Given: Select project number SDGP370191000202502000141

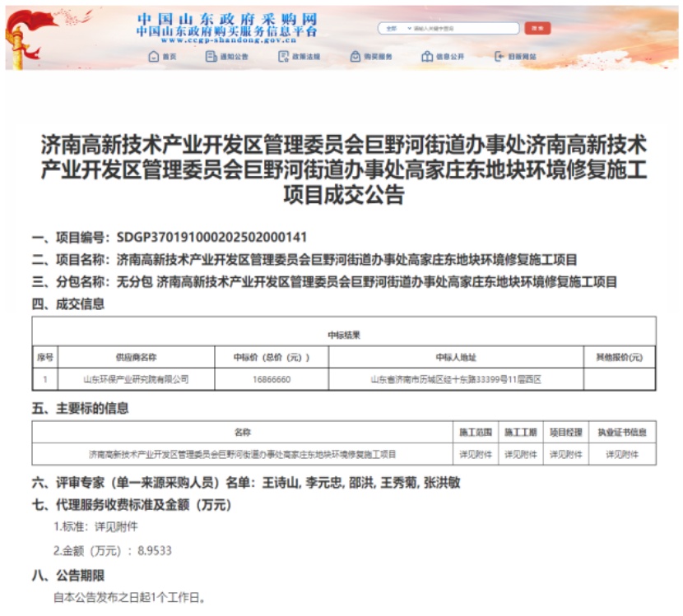Looking at the screenshot, I should point(211,237).
